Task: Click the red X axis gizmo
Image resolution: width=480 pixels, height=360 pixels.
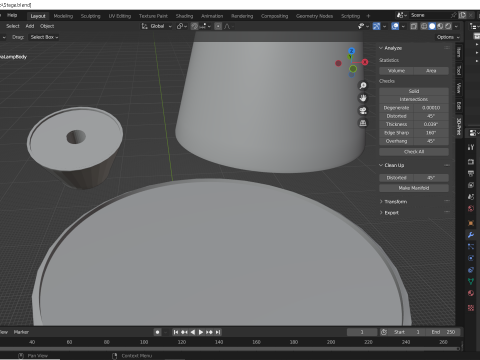Action: pyautogui.click(x=365, y=62)
